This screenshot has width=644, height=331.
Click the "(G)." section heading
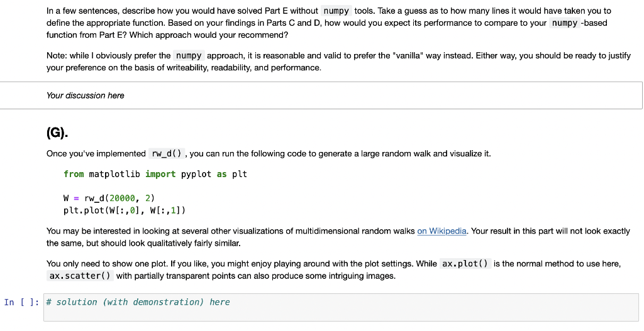click(x=57, y=133)
